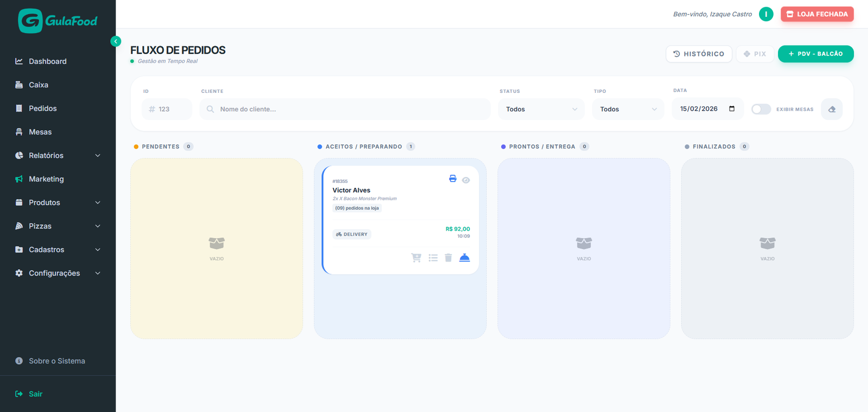This screenshot has height=412, width=868.
Task: Open the calendar picker in the date field
Action: [732, 109]
